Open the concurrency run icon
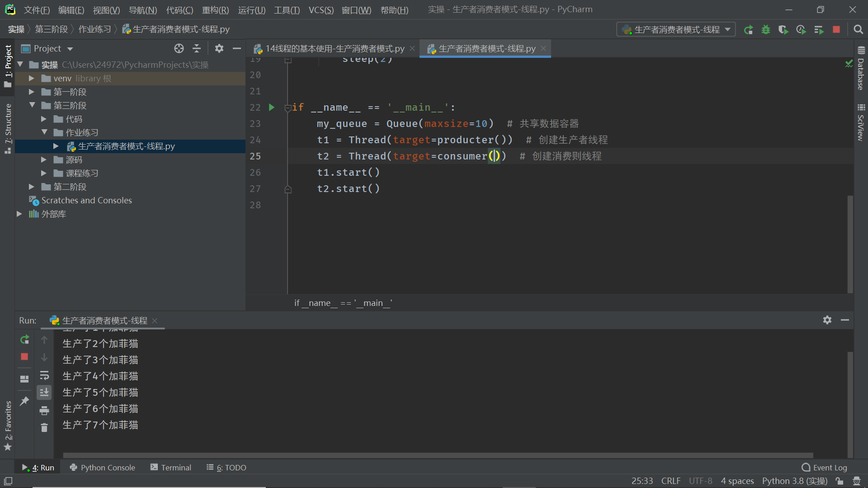Image resolution: width=868 pixels, height=488 pixels. coord(819,30)
